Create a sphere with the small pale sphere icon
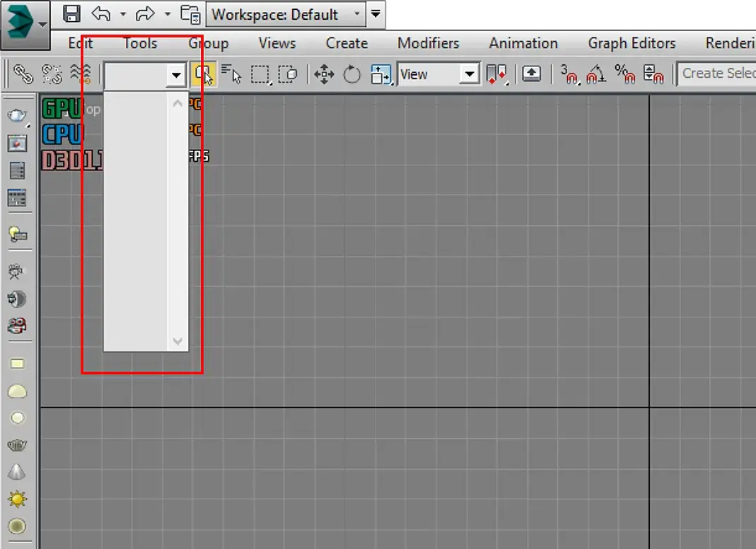 coord(18,418)
